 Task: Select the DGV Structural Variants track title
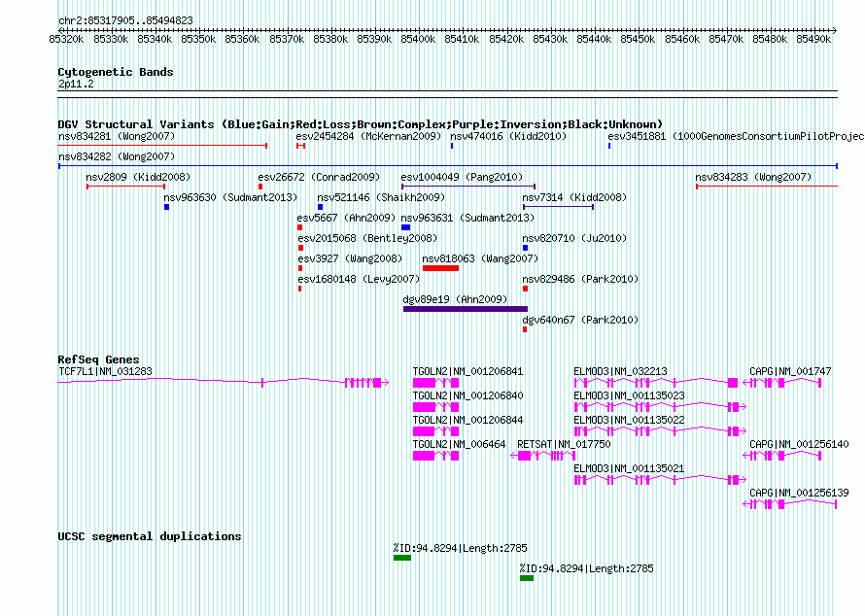361,124
